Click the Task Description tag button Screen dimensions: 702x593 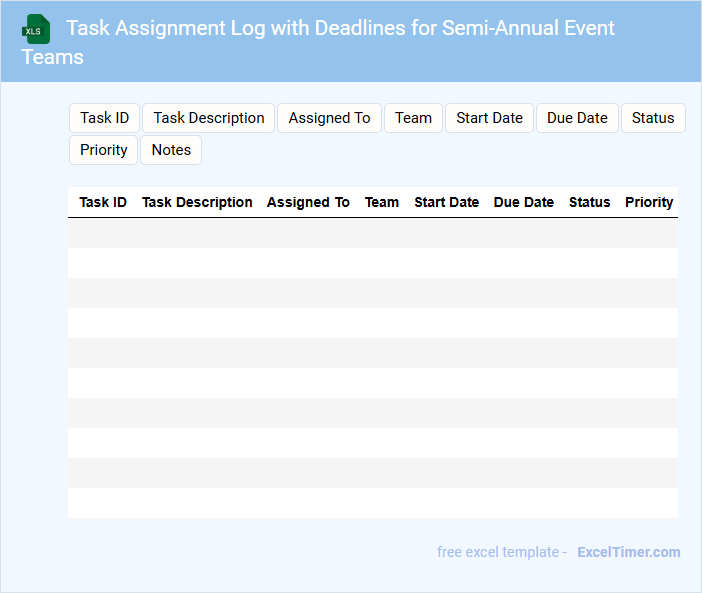209,118
